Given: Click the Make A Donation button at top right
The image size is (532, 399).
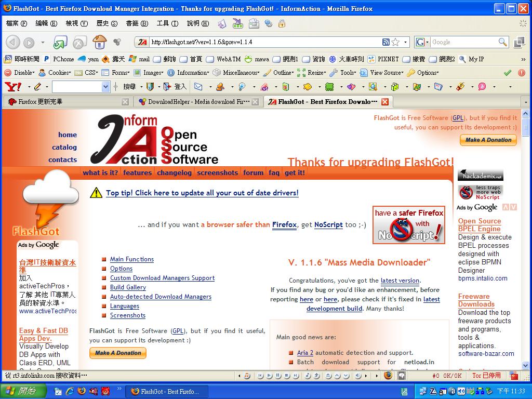Looking at the screenshot, I should 488,140.
